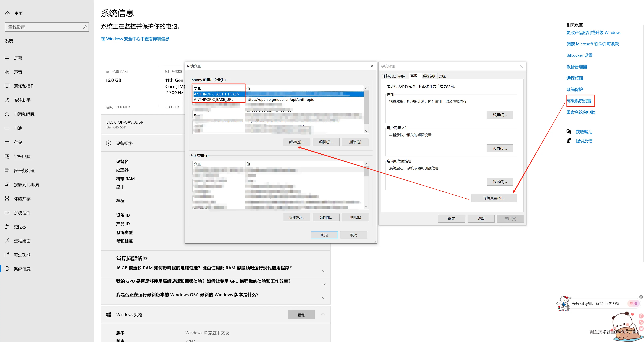Expand the 16 GB RAM FAQ question
Image resolution: width=644 pixels, height=342 pixels.
[x=324, y=271]
